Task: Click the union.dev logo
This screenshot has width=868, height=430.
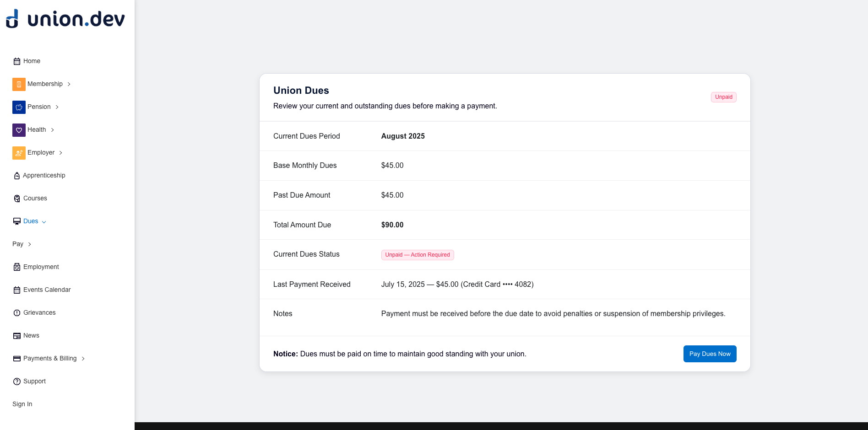Action: tap(65, 19)
